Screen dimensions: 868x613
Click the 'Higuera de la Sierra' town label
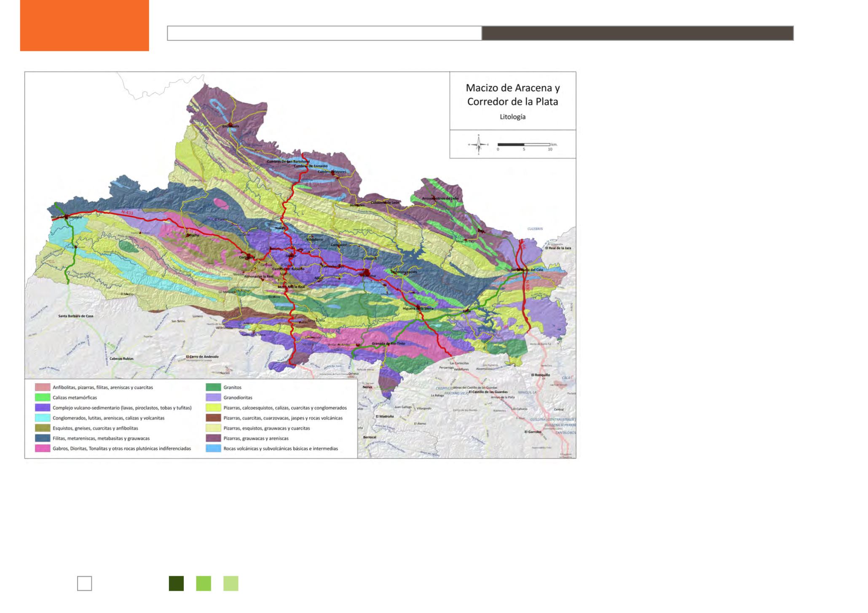click(418, 308)
